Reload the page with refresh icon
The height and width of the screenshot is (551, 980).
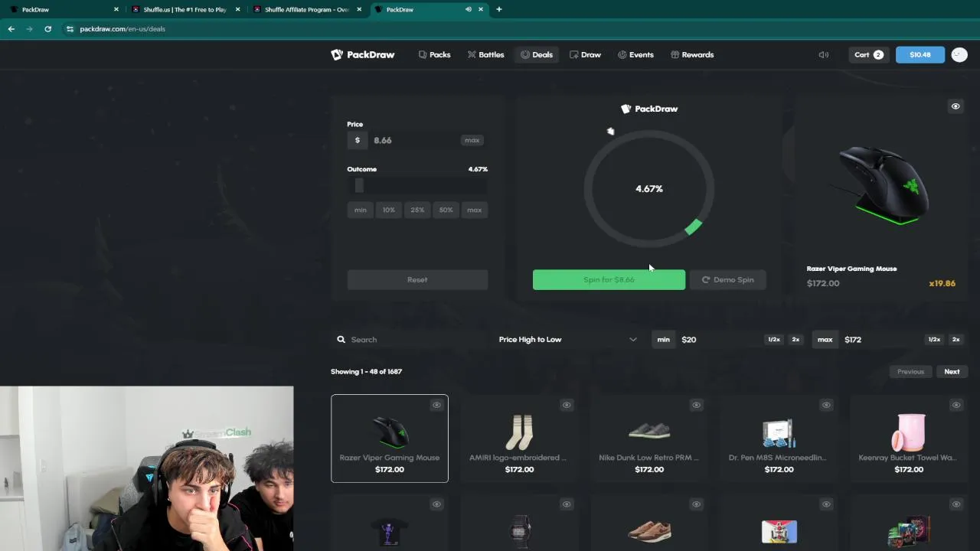pos(47,29)
